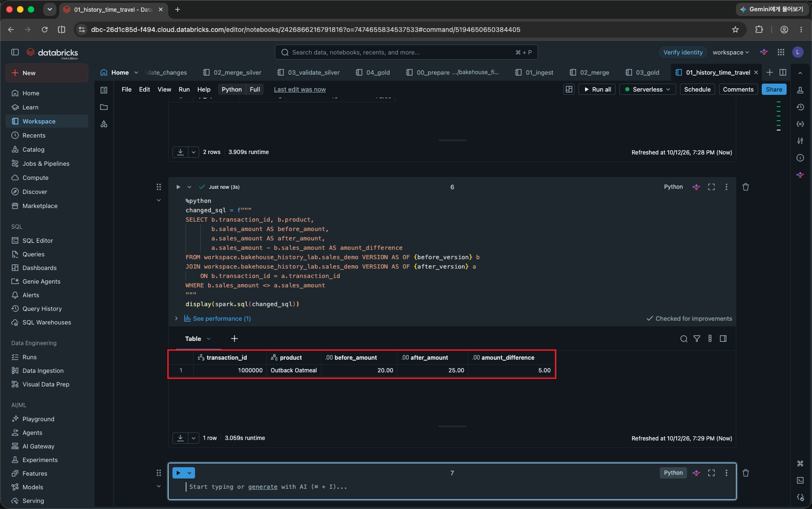Screen dimensions: 812x509
Task: Toggle the left navigation sidebar icon
Action: pyautogui.click(x=15, y=52)
